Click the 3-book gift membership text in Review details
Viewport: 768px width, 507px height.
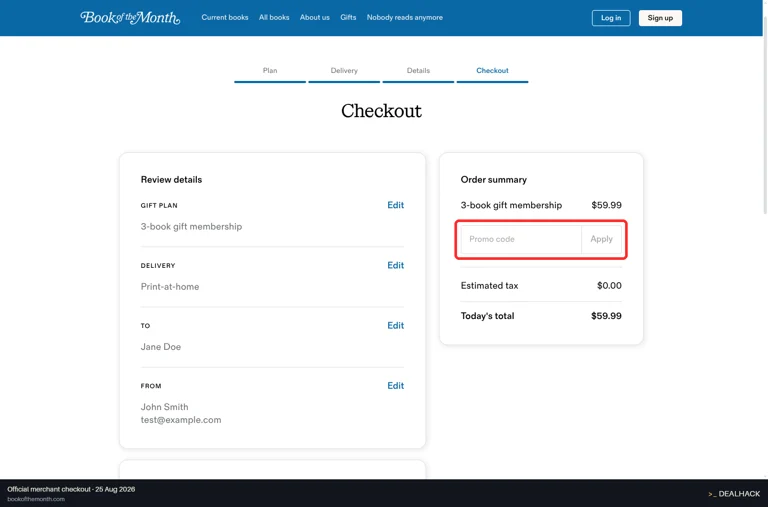pos(192,227)
